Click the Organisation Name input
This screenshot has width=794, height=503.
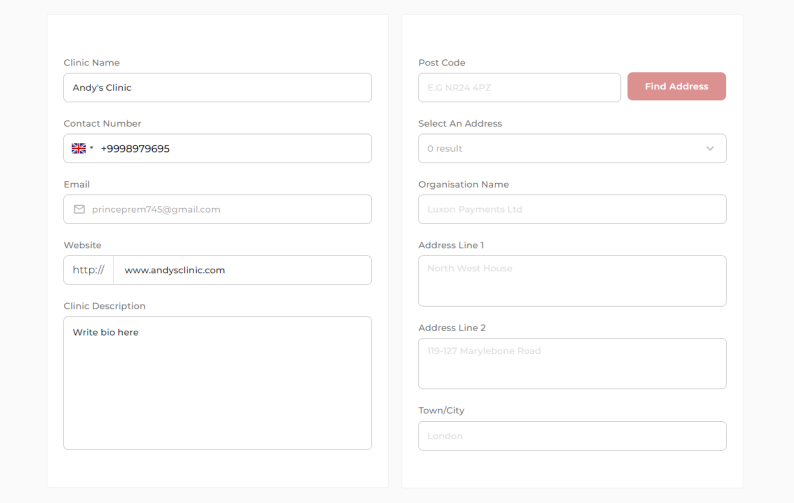tap(572, 209)
